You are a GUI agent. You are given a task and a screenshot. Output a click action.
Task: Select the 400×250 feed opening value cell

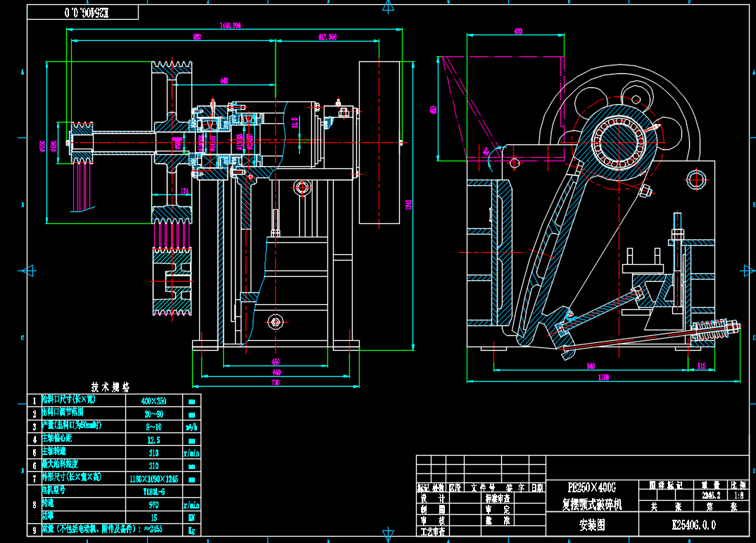coord(153,400)
